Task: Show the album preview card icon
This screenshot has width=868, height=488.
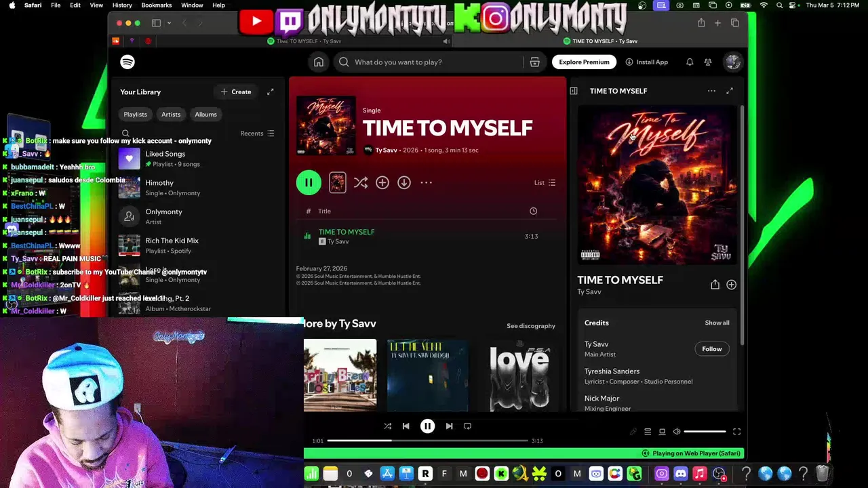Action: coord(338,182)
